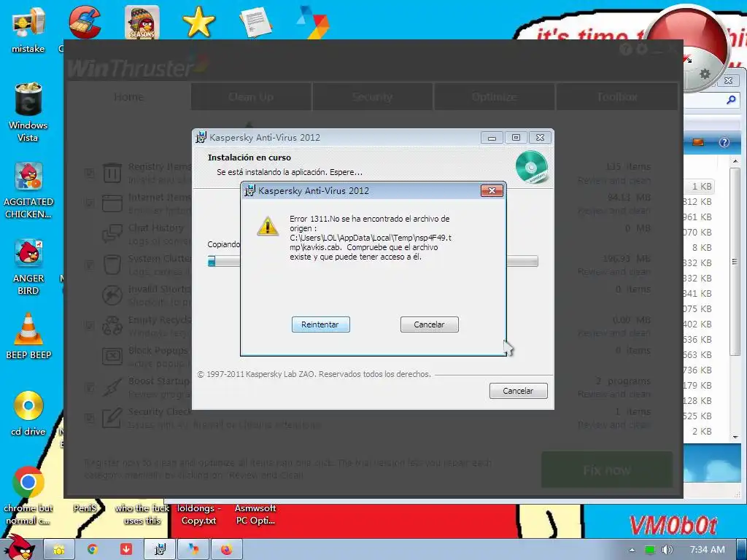This screenshot has width=747, height=560.
Task: Click the green tray icon
Action: pos(650,550)
